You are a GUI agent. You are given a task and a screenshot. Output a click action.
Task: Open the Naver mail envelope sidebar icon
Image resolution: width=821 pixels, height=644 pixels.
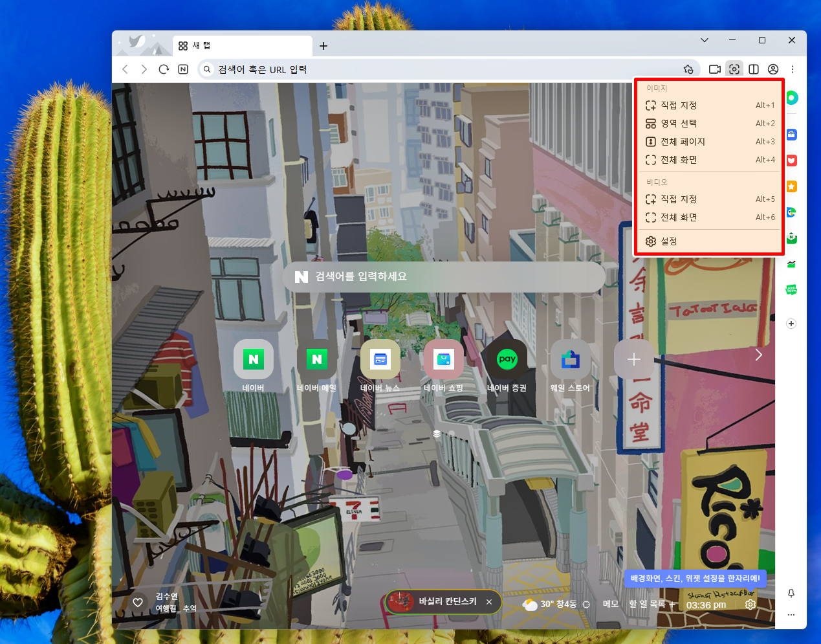[x=791, y=238]
